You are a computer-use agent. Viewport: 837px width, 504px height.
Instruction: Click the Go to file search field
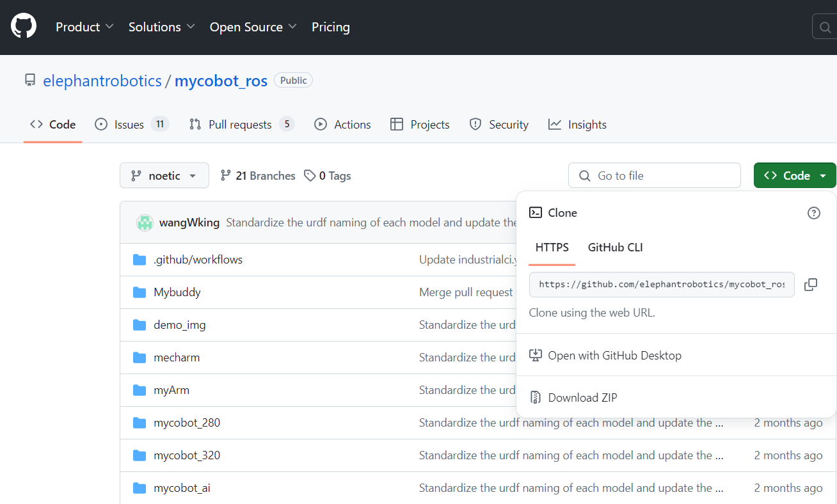(x=655, y=175)
